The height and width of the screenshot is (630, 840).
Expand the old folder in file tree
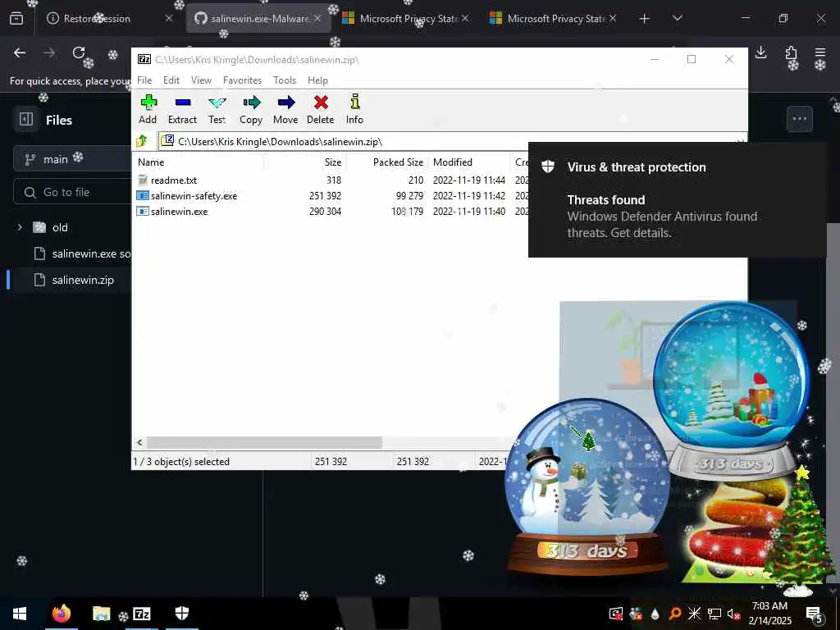coord(20,227)
